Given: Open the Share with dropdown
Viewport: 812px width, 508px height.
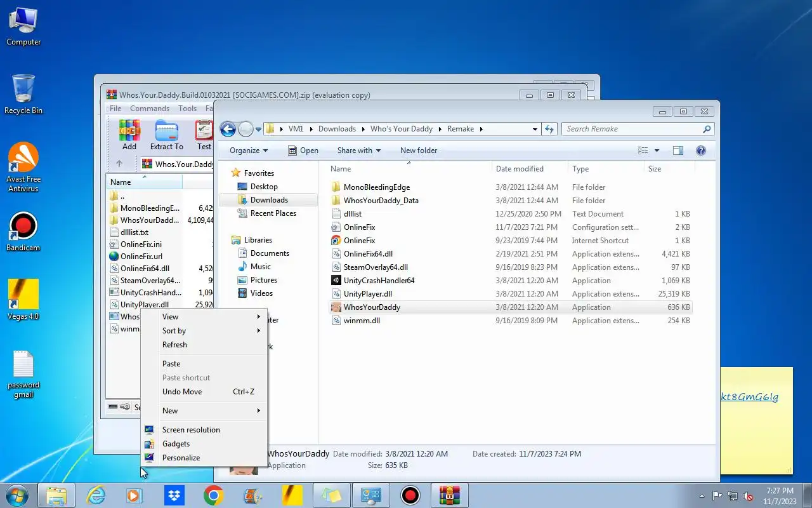Looking at the screenshot, I should (x=359, y=150).
